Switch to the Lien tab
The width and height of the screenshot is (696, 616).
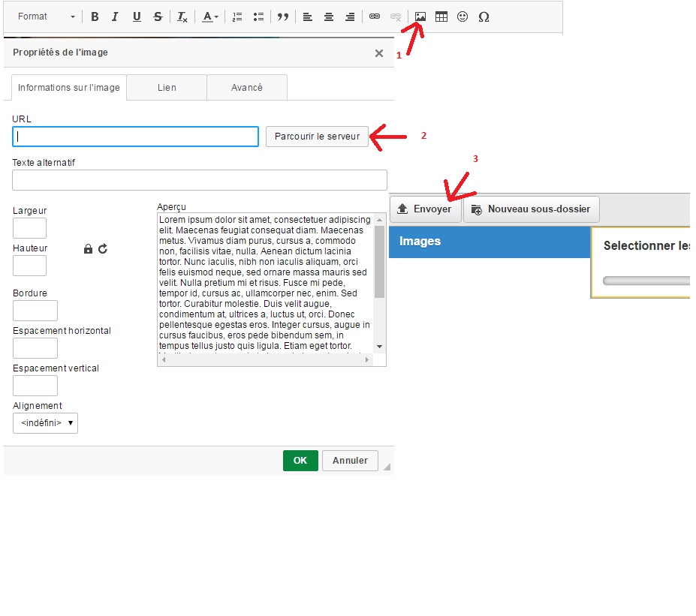pyautogui.click(x=167, y=87)
